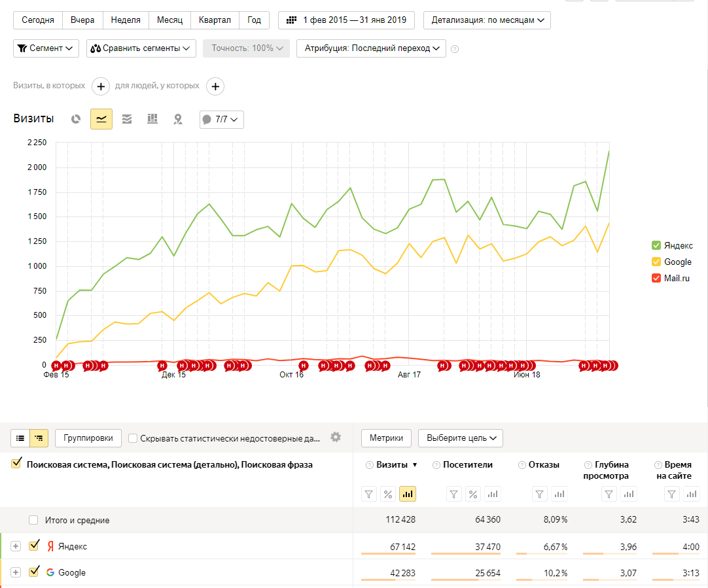Select the line chart view icon
Screen dimensions: 708x588
click(x=101, y=119)
